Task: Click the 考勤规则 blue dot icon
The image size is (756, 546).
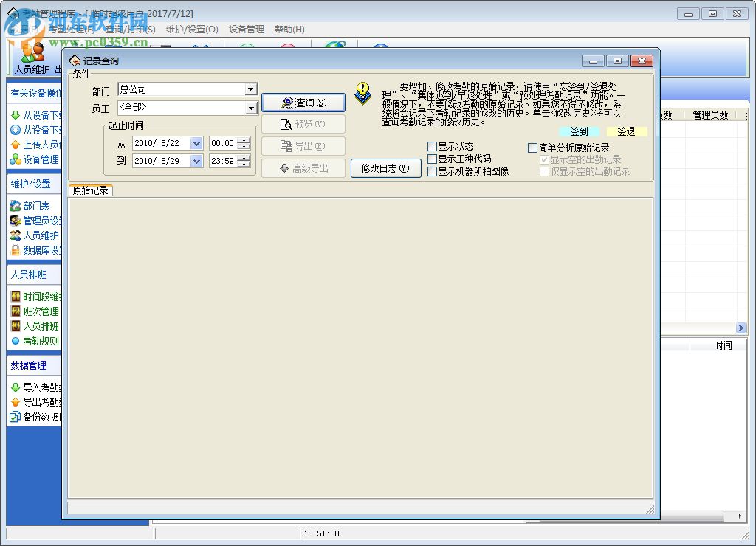Action: 16,341
